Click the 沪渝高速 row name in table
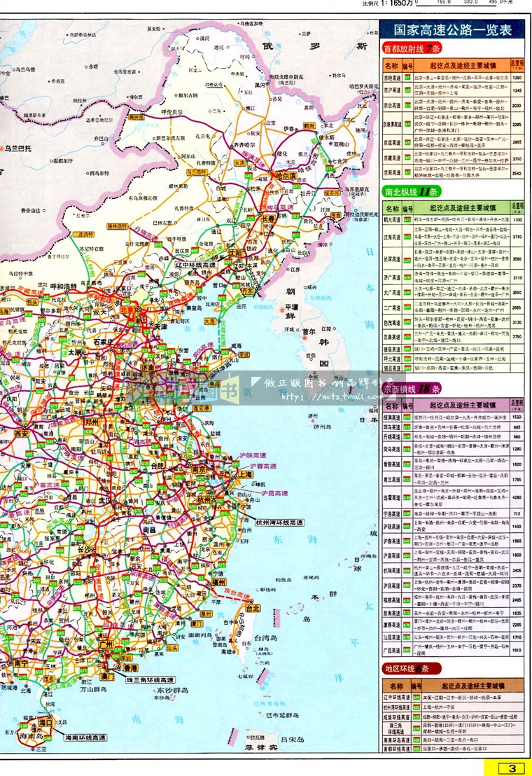The height and width of the screenshot is (776, 532). click(392, 556)
